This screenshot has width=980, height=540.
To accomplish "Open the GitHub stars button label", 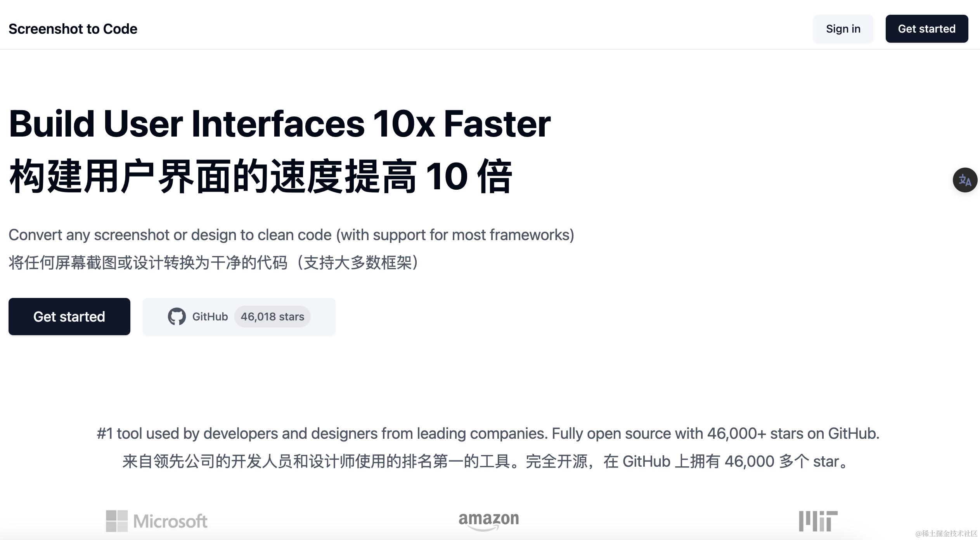I will (x=210, y=317).
